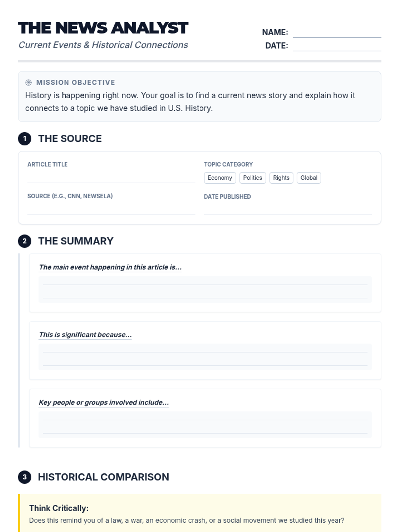Click the key people answer box
Image resolution: width=399 pixels, height=532 pixels.
pos(205,424)
